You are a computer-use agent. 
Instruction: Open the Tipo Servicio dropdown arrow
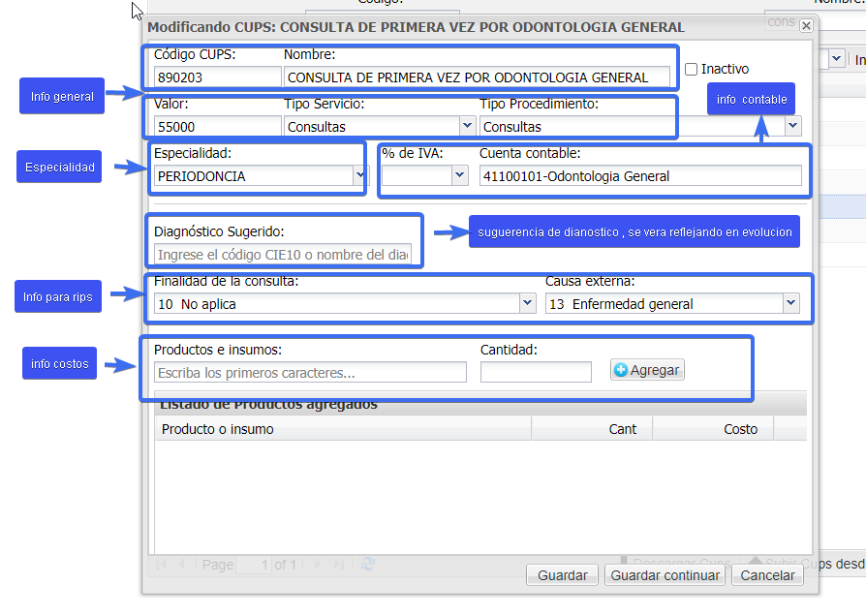coord(467,126)
